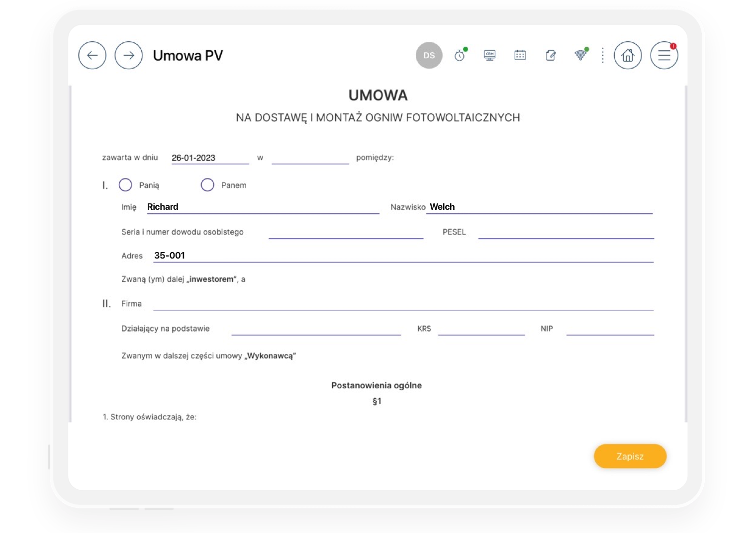The image size is (756, 533).
Task: Go forward with the right arrow button
Action: tap(129, 55)
